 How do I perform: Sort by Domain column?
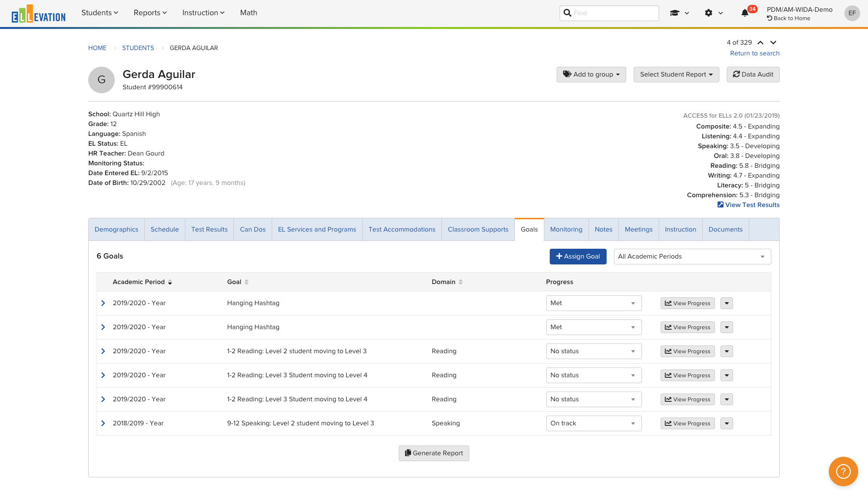pos(447,282)
